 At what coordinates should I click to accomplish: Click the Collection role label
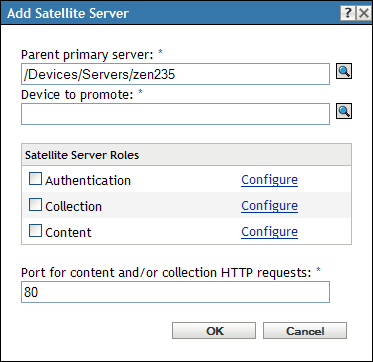(73, 206)
